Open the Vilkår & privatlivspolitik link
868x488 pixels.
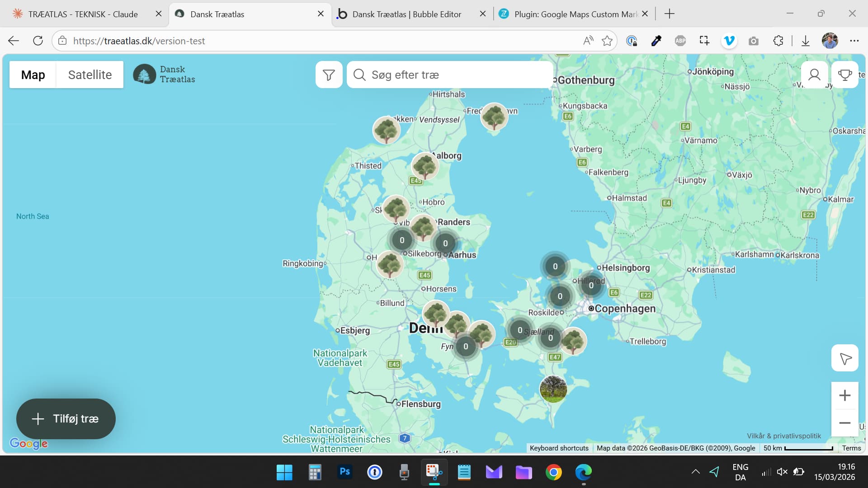[x=783, y=436]
